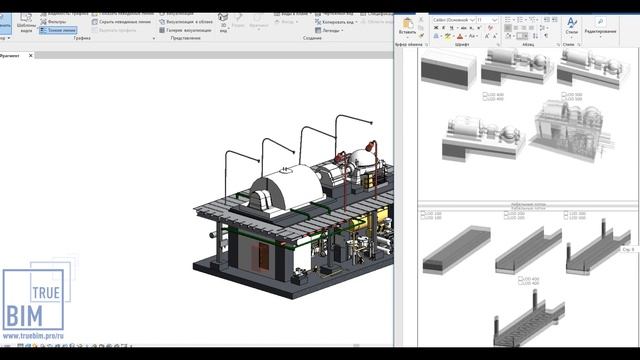Open Редактирование menu in Word

coord(600,27)
